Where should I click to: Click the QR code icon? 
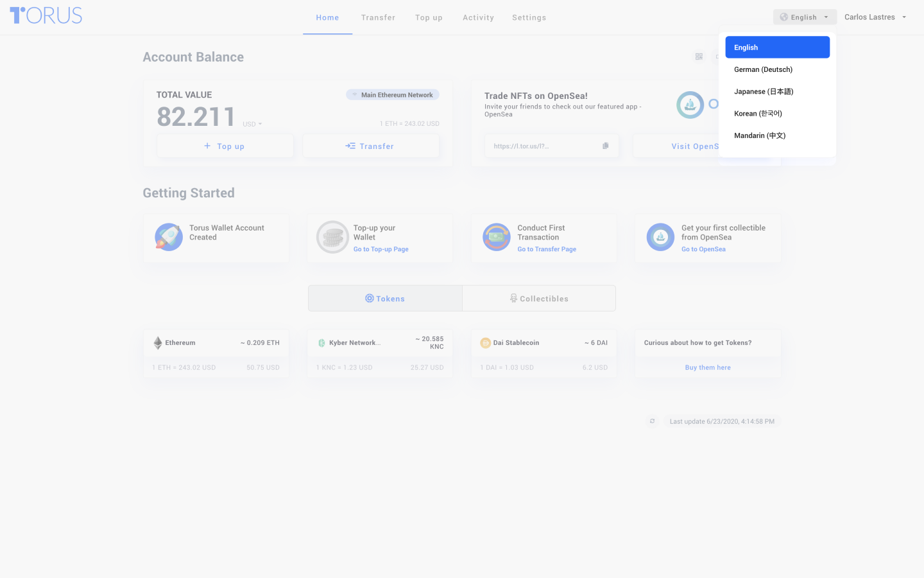(699, 57)
